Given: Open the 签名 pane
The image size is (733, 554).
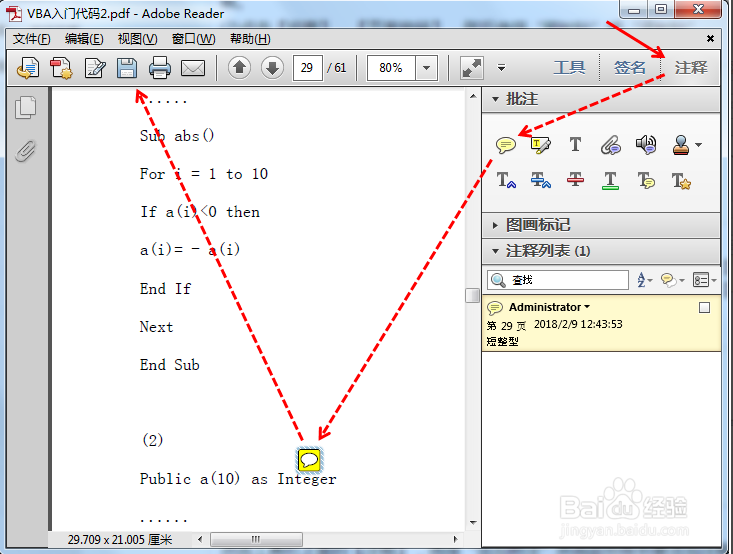Looking at the screenshot, I should [630, 68].
